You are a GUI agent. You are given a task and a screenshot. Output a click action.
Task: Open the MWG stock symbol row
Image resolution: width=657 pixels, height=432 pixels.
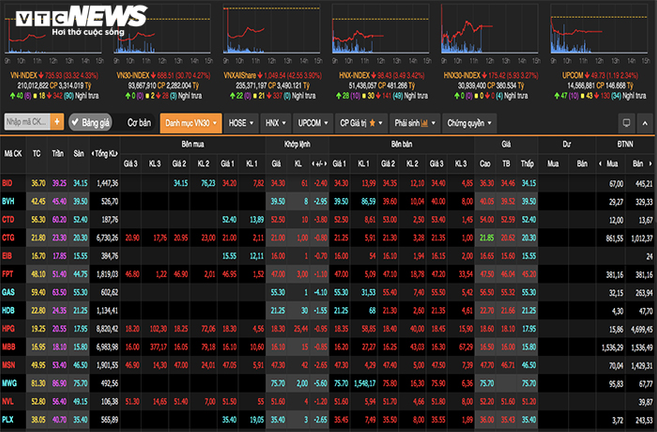(10, 380)
